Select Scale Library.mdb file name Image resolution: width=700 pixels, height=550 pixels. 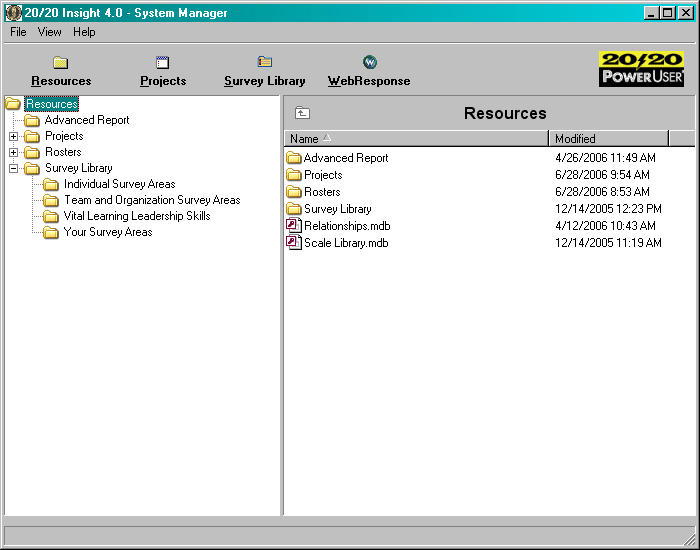coord(346,242)
